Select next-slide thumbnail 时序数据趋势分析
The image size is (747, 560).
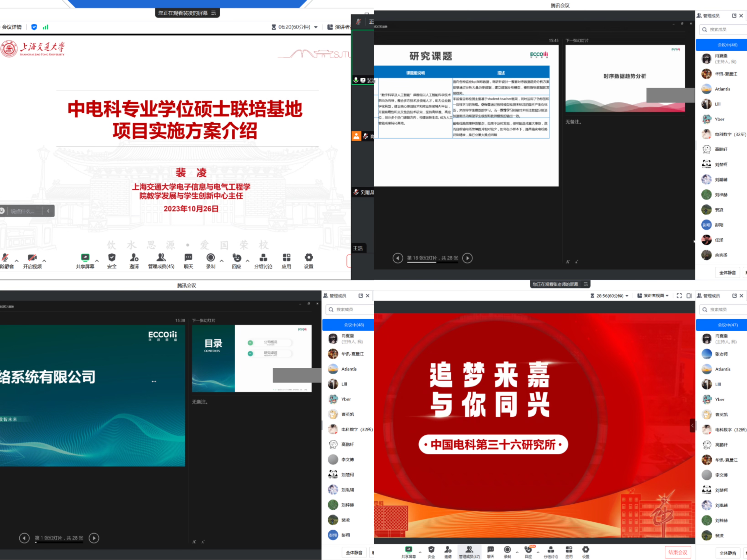point(625,78)
